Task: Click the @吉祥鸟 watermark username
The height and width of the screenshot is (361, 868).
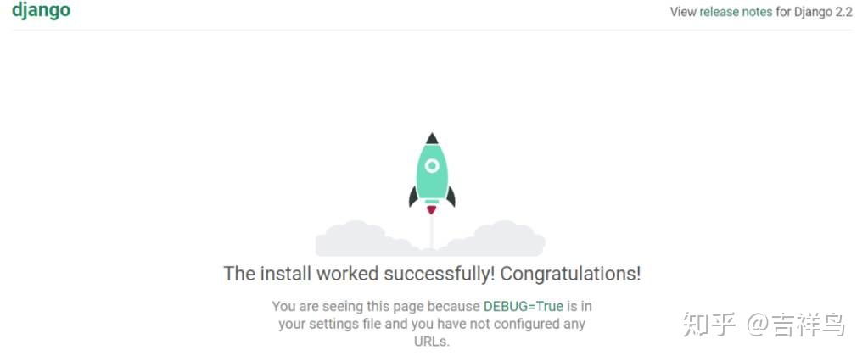Action: [x=796, y=325]
